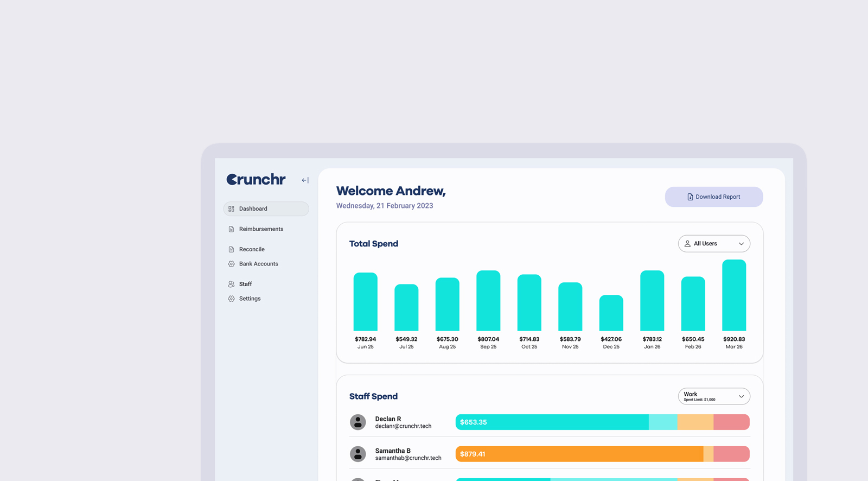Click Declan R's avatar
Image resolution: width=868 pixels, height=481 pixels.
(x=358, y=422)
